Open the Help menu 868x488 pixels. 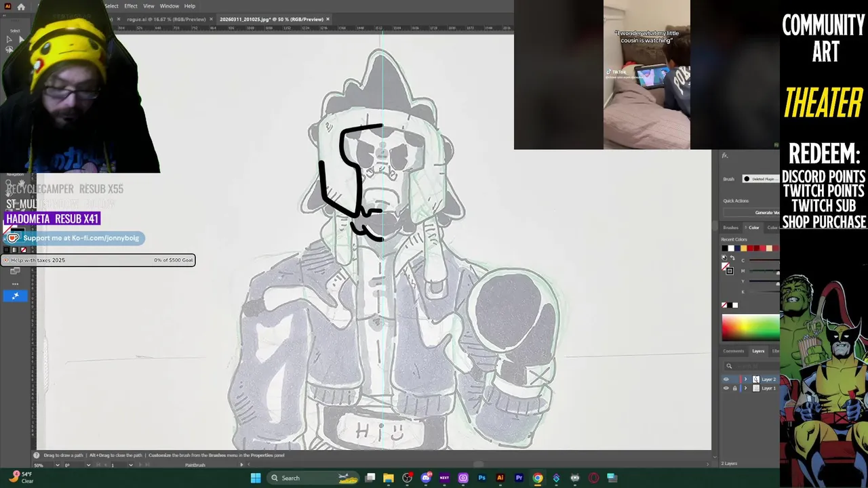tap(190, 6)
